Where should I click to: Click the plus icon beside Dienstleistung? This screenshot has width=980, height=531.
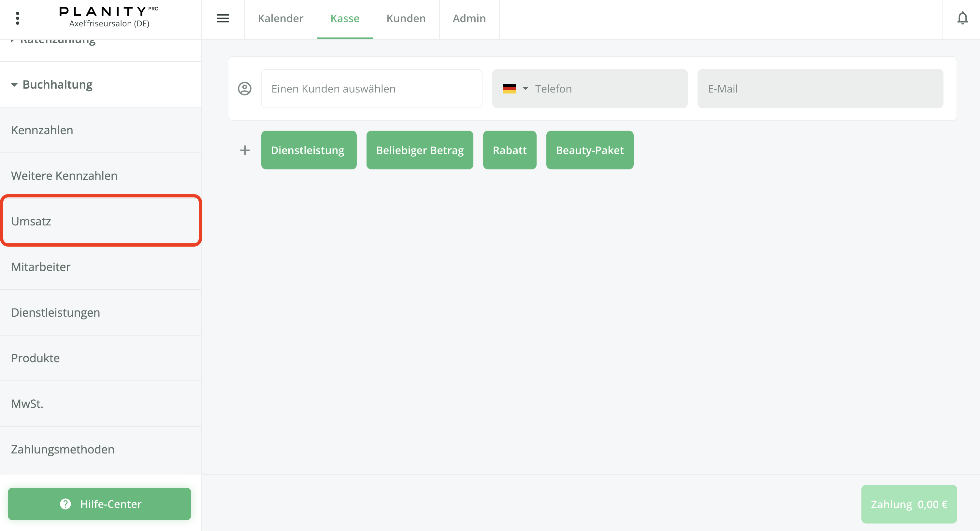245,150
